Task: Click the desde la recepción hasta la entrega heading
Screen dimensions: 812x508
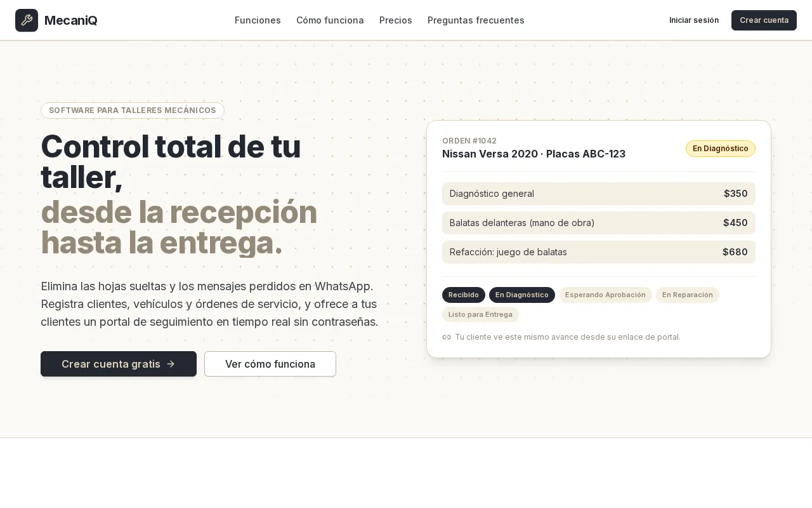Action: [179, 227]
